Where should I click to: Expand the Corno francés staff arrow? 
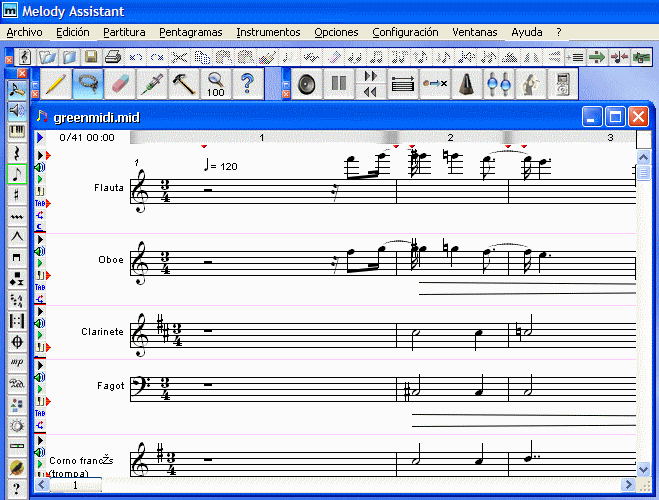pos(40,439)
